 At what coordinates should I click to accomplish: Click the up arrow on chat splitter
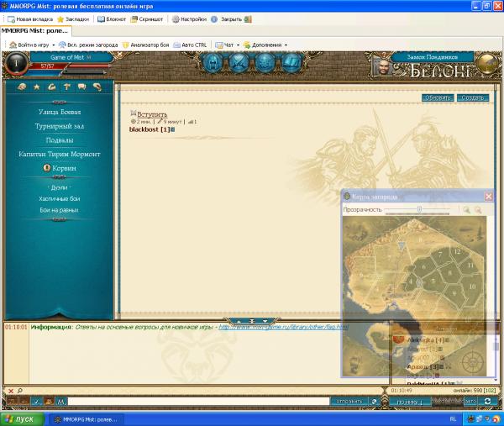point(239,321)
